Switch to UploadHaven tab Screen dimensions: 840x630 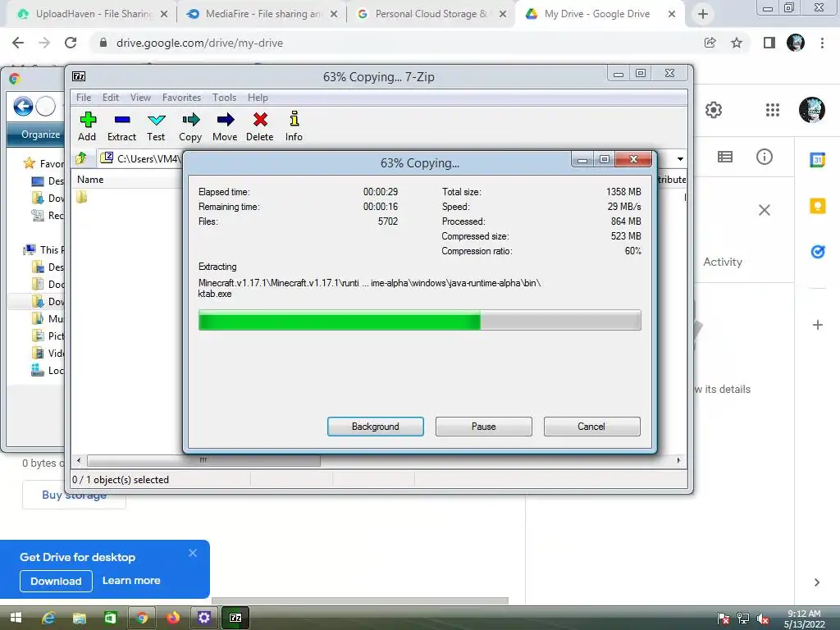point(91,14)
